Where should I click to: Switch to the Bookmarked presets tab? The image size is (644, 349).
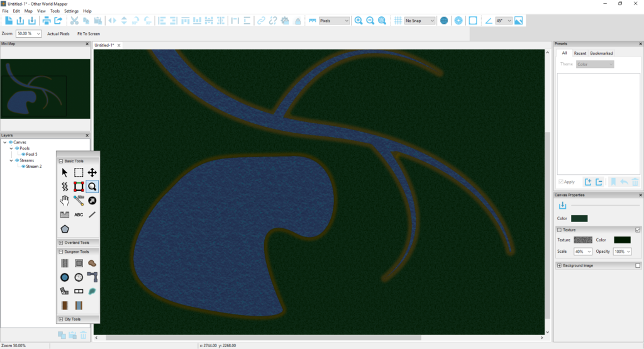point(601,53)
